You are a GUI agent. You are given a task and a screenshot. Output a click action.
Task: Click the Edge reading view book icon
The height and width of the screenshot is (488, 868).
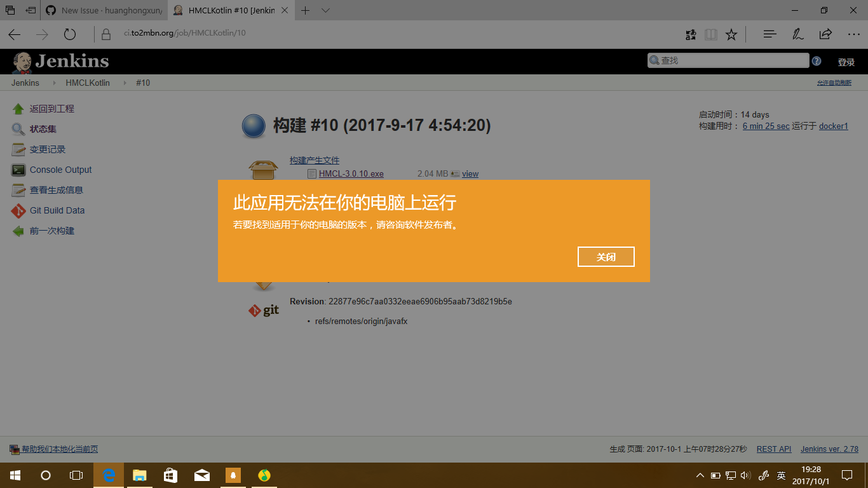pos(711,34)
